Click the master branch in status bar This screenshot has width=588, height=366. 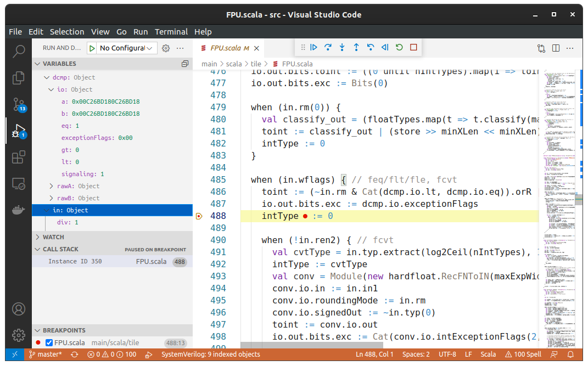tap(45, 354)
